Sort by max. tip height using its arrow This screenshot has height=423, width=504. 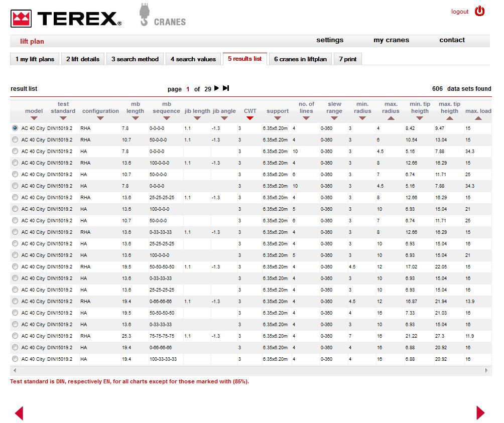[450, 118]
